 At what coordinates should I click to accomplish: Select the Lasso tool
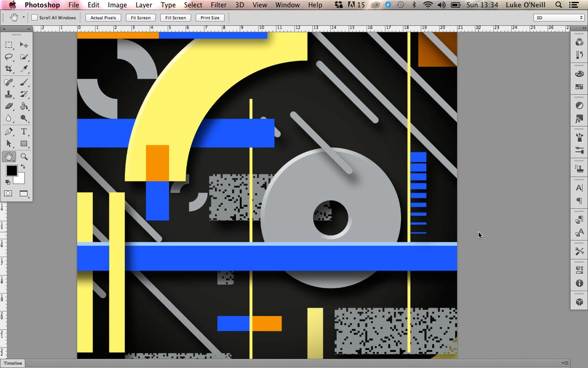9,57
